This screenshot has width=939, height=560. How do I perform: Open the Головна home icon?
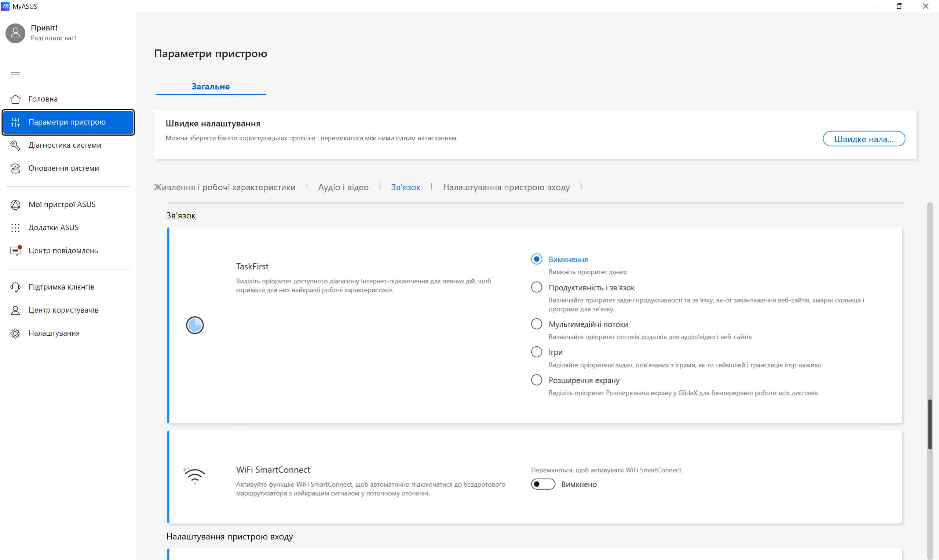(x=15, y=99)
